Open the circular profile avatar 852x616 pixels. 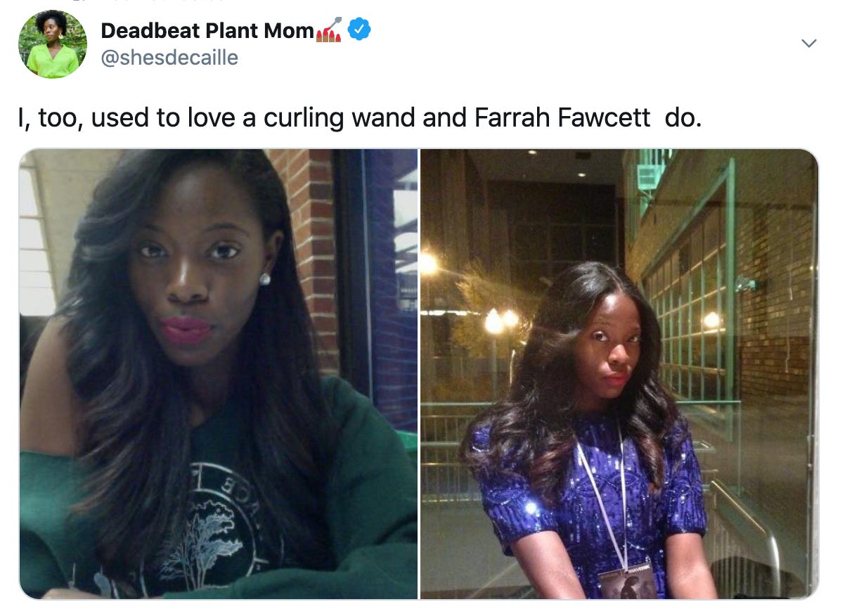[x=53, y=44]
